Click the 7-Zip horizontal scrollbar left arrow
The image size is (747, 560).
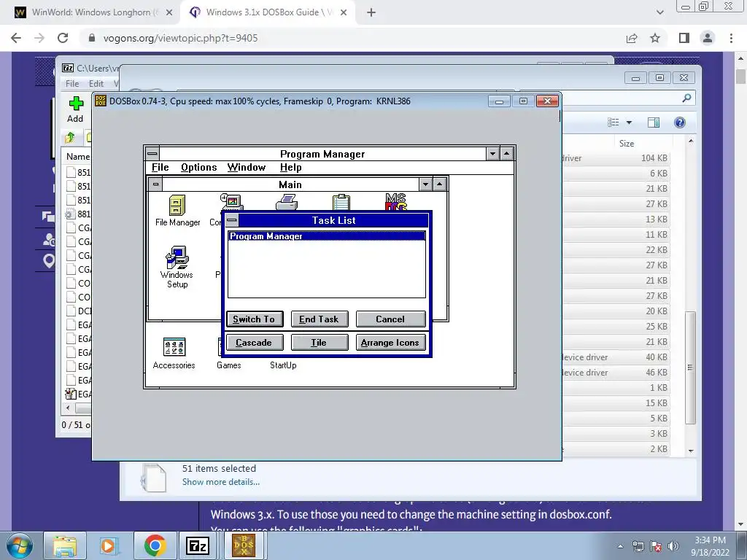coord(68,408)
